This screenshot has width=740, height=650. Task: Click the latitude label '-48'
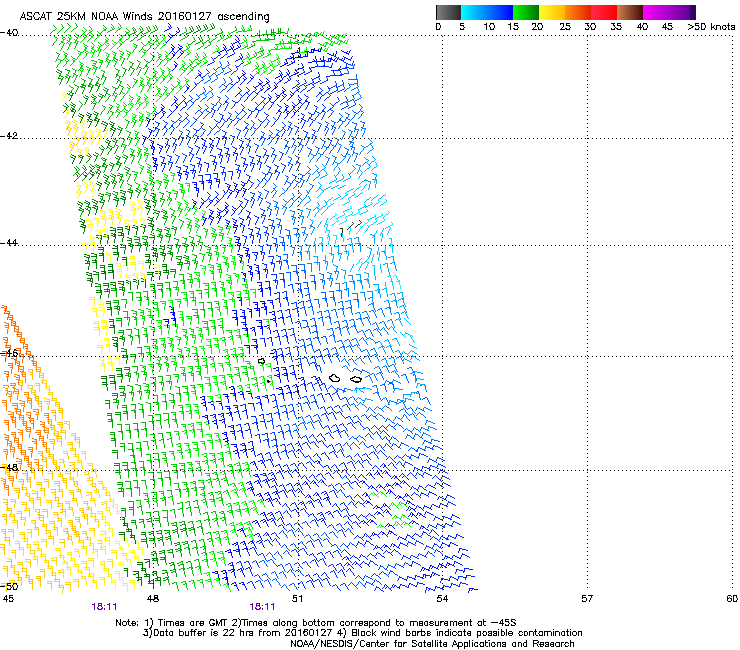(9, 468)
